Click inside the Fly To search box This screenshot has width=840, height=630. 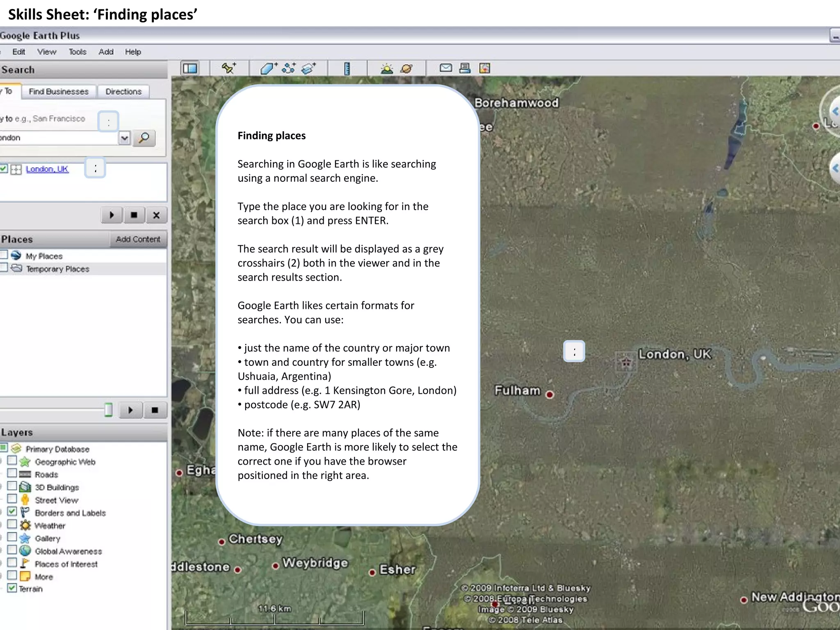pos(59,138)
